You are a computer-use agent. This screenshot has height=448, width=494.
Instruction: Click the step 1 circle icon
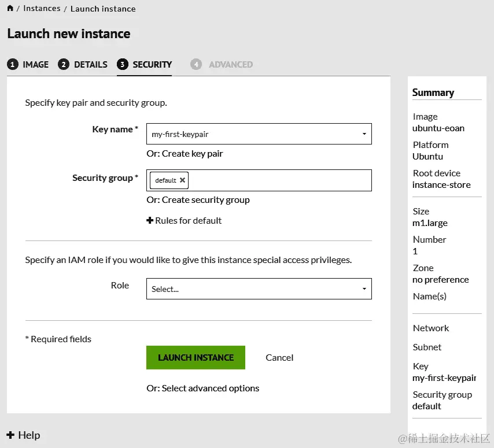coord(12,64)
